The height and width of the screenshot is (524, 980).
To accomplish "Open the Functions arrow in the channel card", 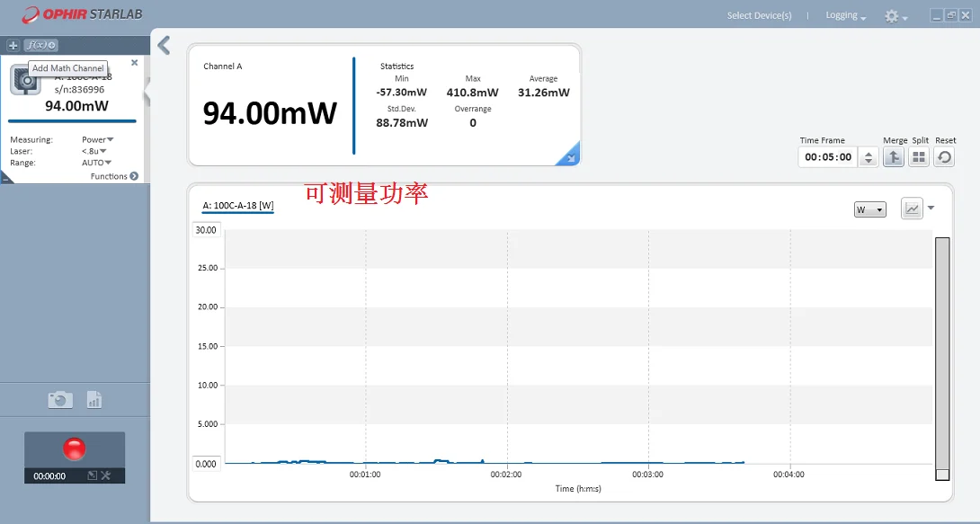I will tap(134, 176).
